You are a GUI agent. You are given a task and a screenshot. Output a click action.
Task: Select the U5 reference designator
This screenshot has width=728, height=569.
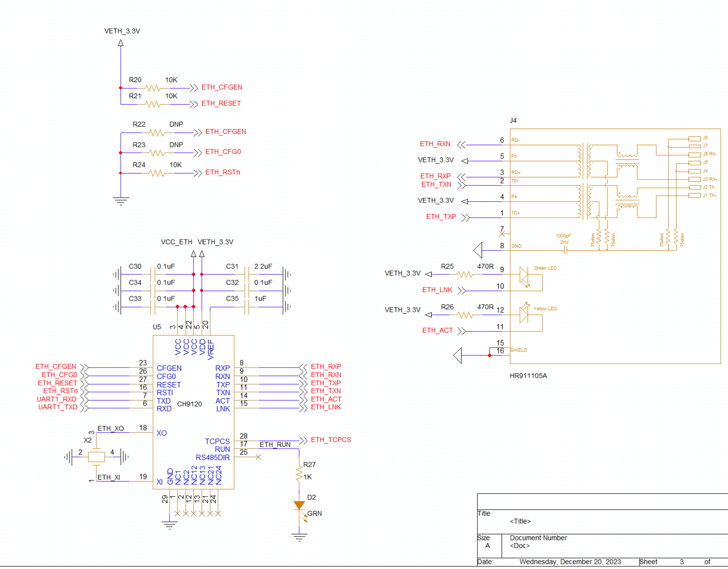157,327
